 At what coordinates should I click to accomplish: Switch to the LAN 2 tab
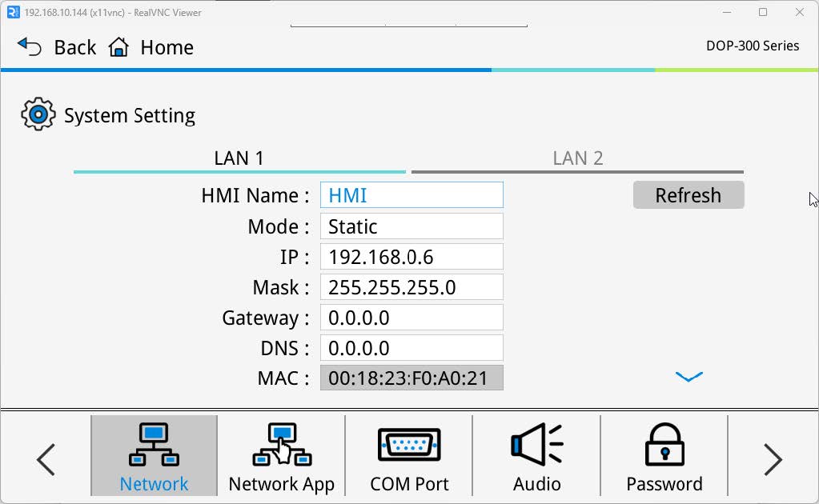(x=577, y=158)
